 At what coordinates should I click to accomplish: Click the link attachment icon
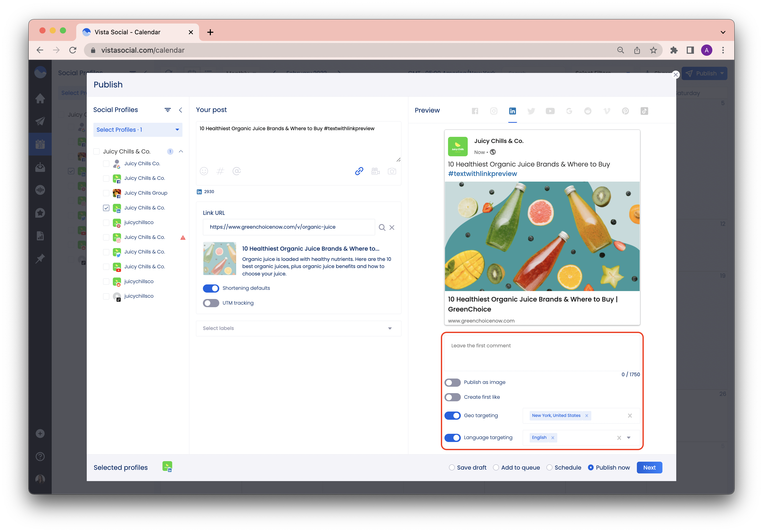359,171
